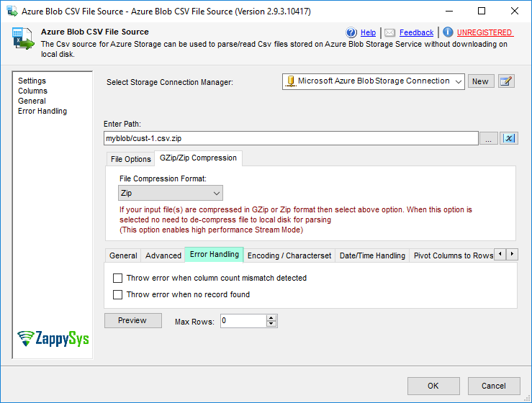Open the General tab in lower tab strip
Viewport: 532px width, 403px height.
(123, 255)
